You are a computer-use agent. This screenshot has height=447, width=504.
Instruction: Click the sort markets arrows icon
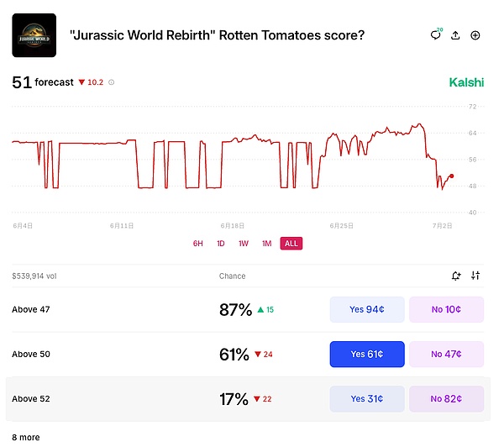pyautogui.click(x=475, y=276)
